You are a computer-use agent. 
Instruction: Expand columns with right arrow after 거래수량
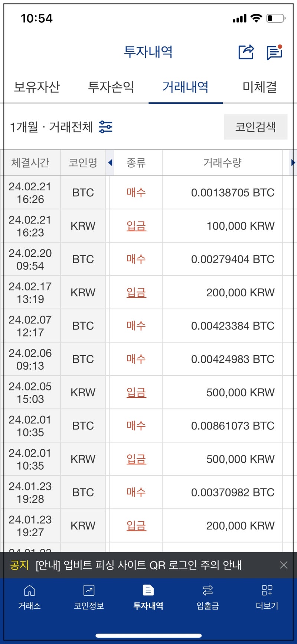[293, 162]
